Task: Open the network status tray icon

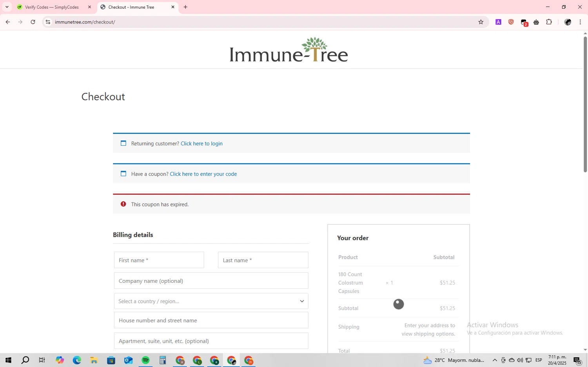Action: click(528, 360)
